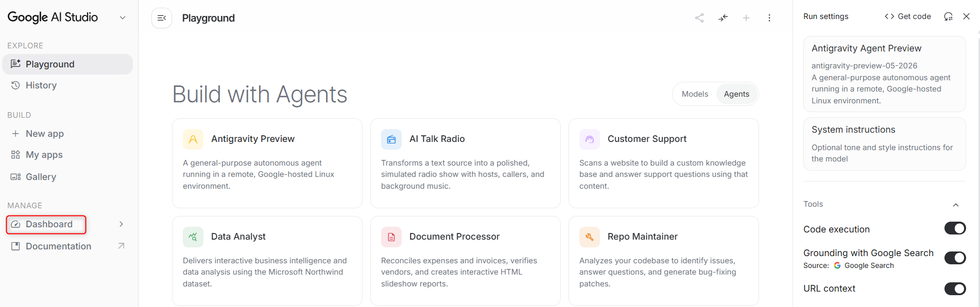980x307 pixels.
Task: Click the Documentation book icon
Action: 15,246
